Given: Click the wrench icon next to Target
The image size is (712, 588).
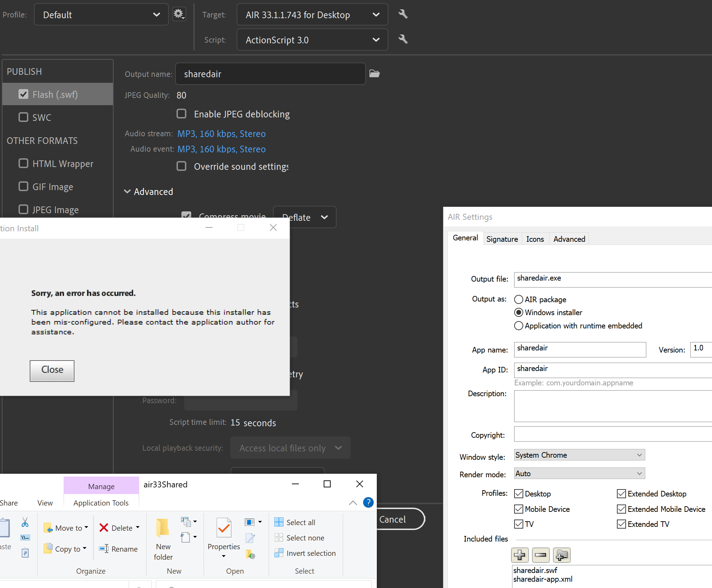Looking at the screenshot, I should (x=403, y=14).
